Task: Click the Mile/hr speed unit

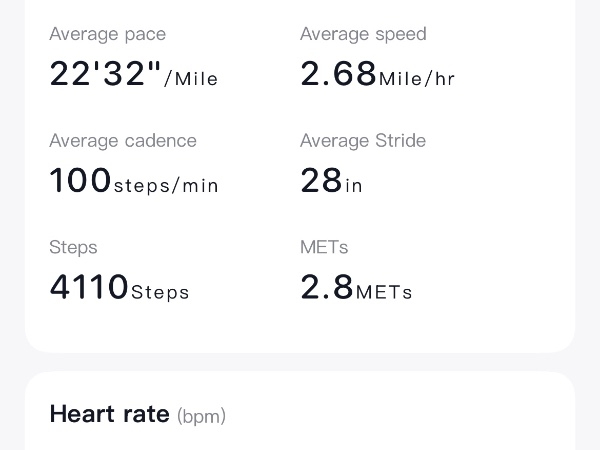Action: click(417, 79)
